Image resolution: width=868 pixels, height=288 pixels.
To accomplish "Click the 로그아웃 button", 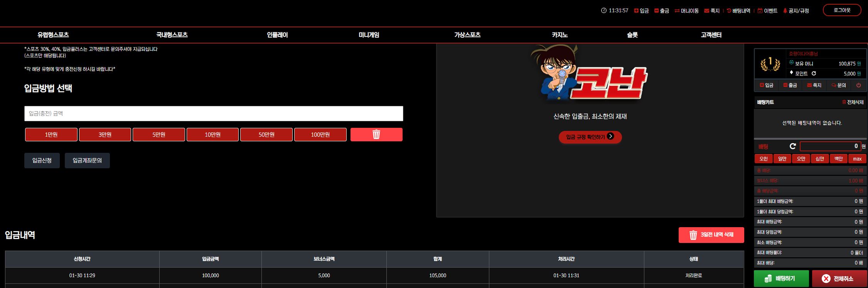I will tap(842, 10).
